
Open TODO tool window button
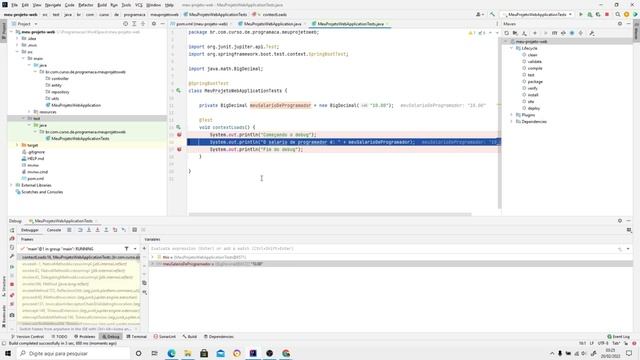point(60,337)
